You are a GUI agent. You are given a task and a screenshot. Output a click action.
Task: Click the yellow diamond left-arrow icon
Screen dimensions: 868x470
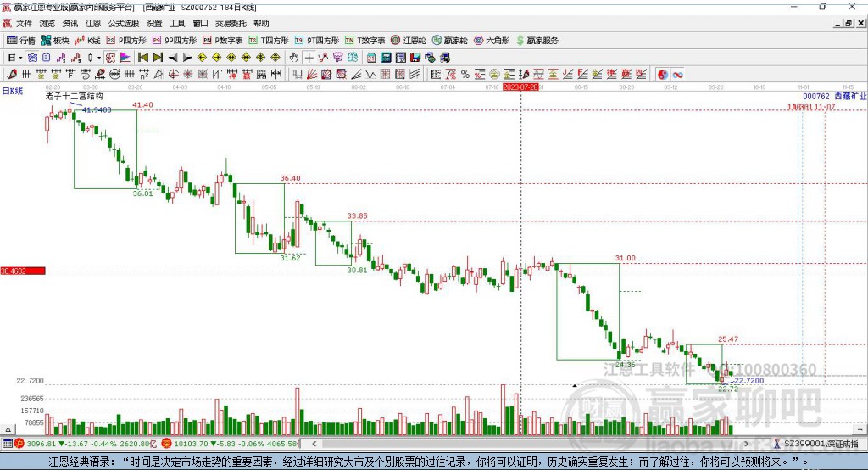[x=202, y=58]
